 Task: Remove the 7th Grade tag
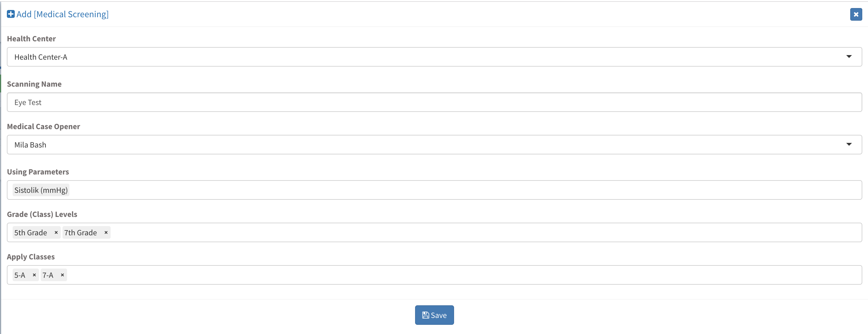(106, 232)
